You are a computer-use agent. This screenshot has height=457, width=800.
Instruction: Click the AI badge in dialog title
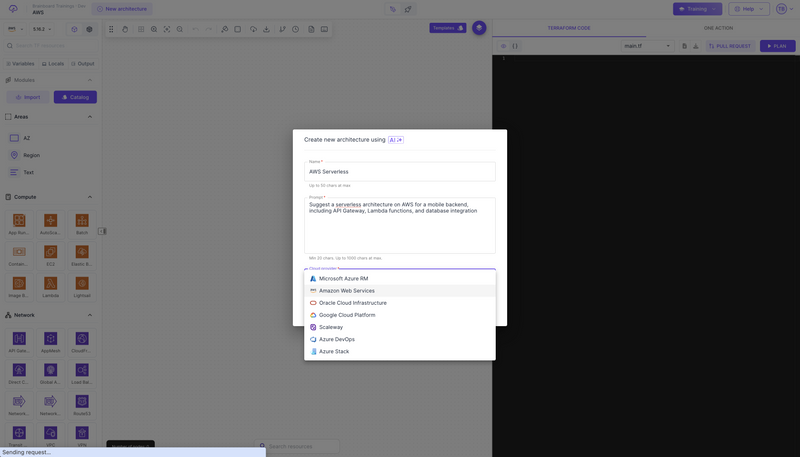395,140
